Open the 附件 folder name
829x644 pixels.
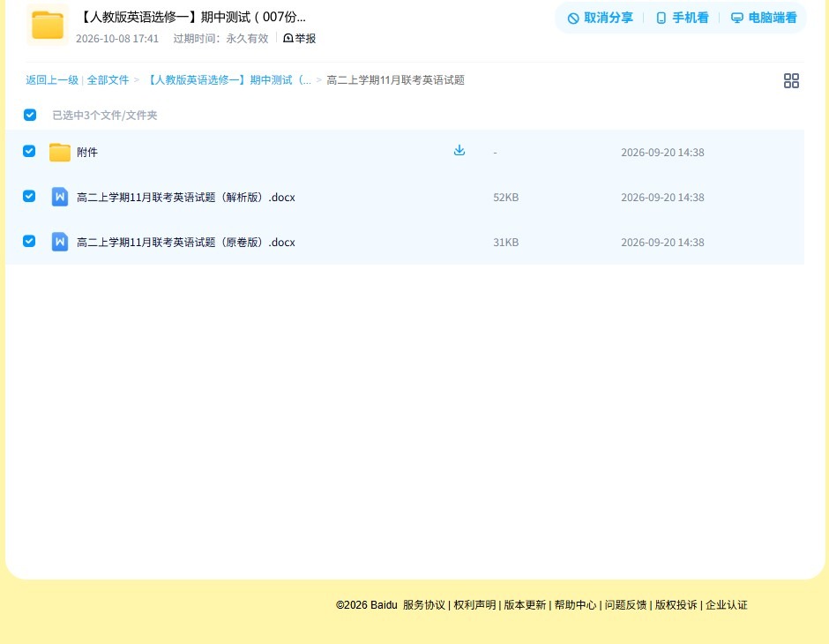click(87, 153)
